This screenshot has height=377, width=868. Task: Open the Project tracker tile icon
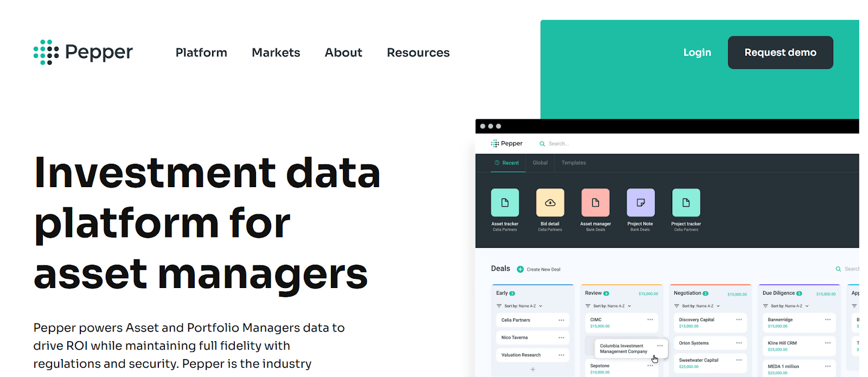tap(686, 203)
